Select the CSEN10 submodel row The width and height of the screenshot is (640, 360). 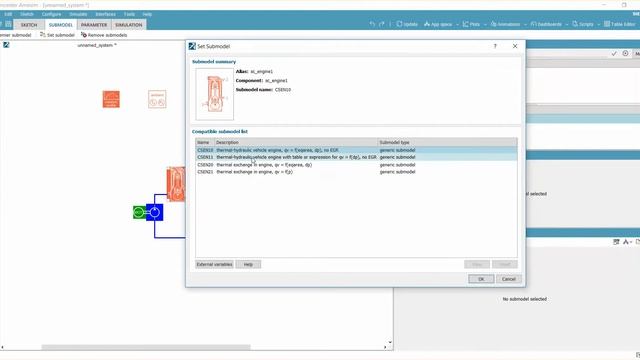[356, 150]
